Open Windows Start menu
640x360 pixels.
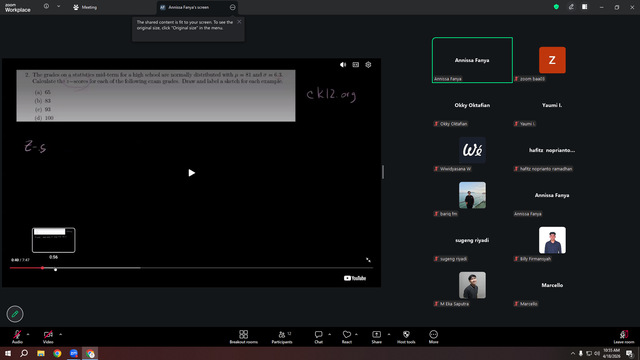[8, 353]
